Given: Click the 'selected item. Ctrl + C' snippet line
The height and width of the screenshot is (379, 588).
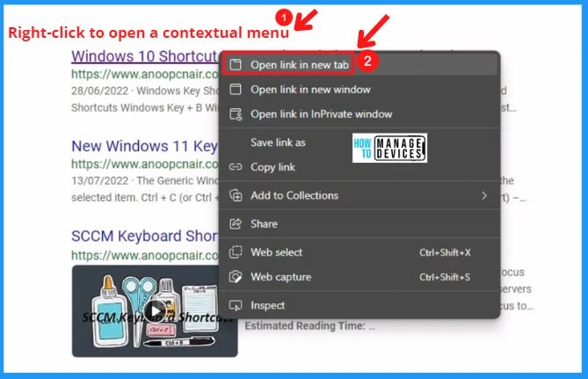Looking at the screenshot, I should [145, 197].
